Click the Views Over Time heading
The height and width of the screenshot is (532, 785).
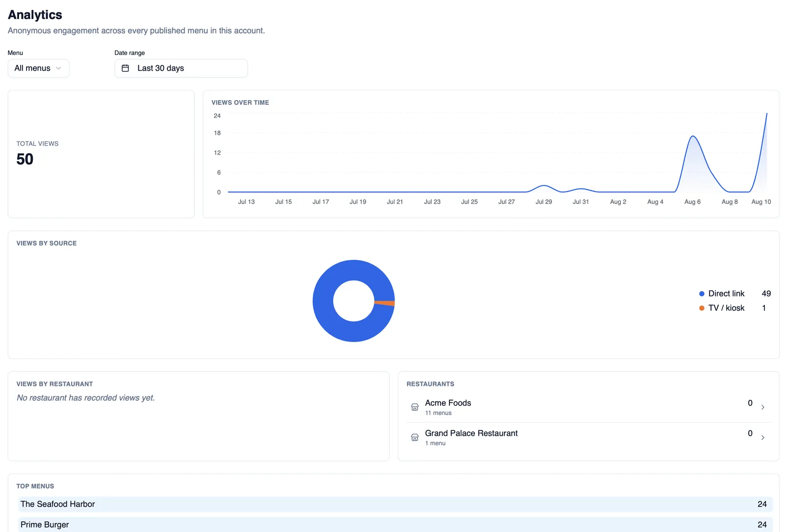click(240, 103)
